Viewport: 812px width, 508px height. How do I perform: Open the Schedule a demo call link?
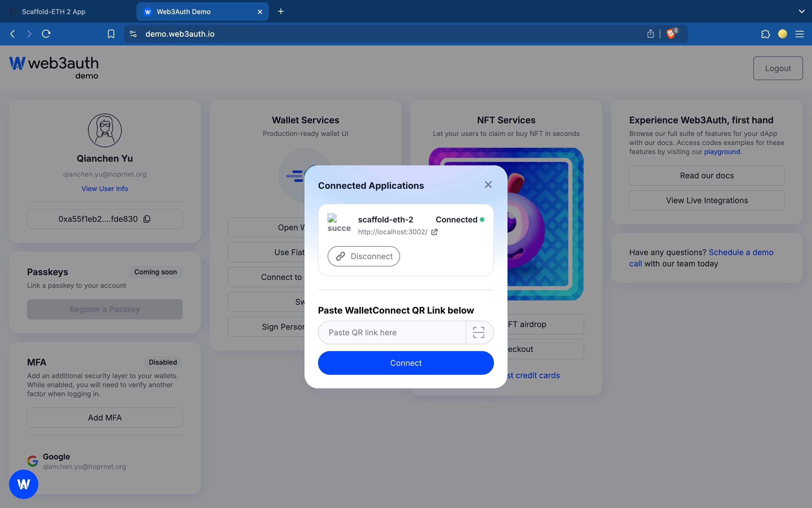pyautogui.click(x=741, y=252)
